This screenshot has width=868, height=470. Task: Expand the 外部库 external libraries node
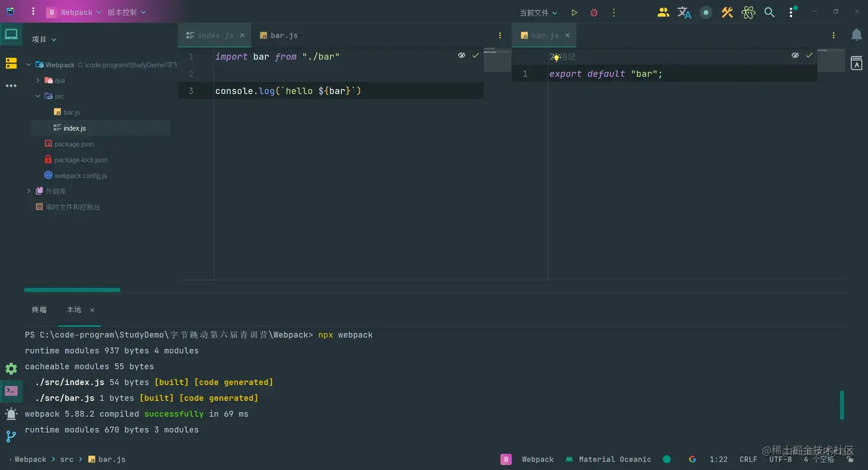pyautogui.click(x=29, y=191)
